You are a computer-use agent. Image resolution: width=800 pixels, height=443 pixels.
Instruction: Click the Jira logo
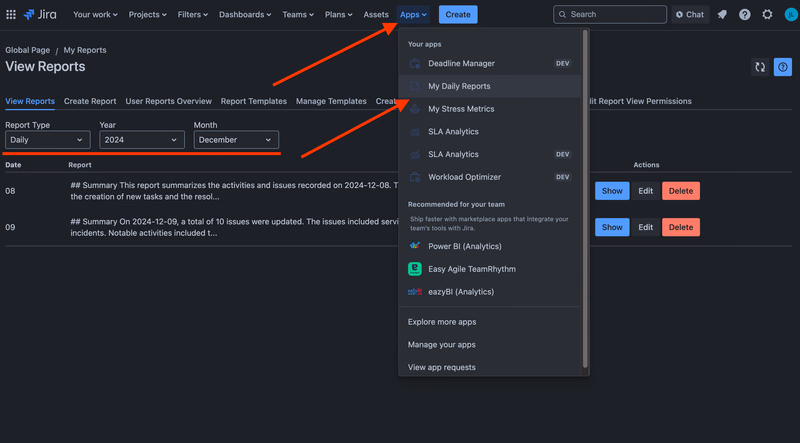(x=40, y=14)
